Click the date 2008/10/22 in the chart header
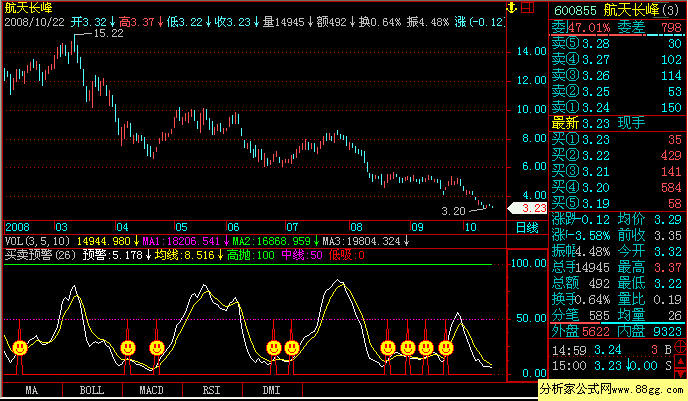The height and width of the screenshot is (401, 688). click(x=35, y=22)
